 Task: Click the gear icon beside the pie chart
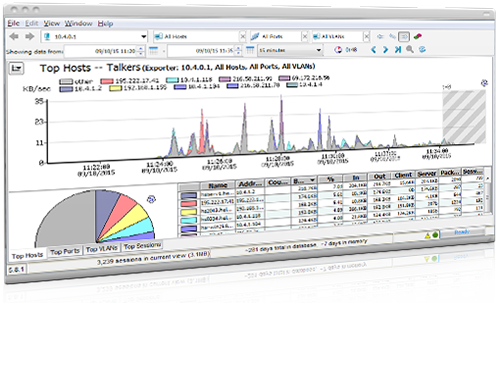(151, 199)
